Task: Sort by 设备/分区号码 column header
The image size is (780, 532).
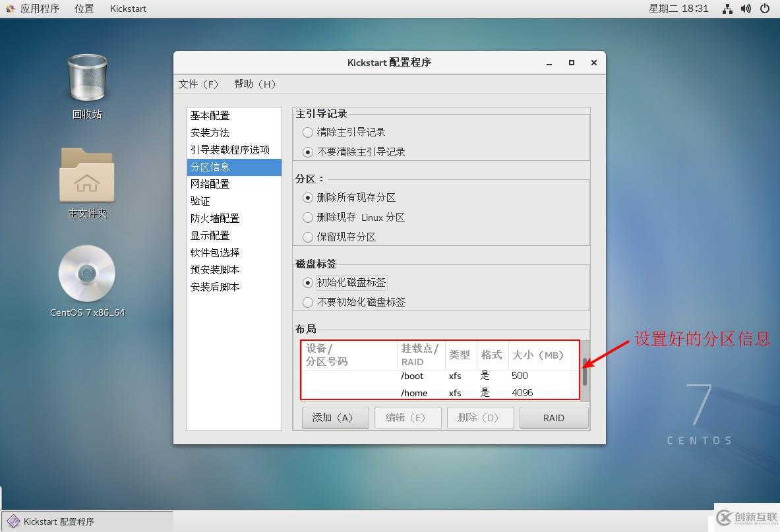Action: coord(349,355)
